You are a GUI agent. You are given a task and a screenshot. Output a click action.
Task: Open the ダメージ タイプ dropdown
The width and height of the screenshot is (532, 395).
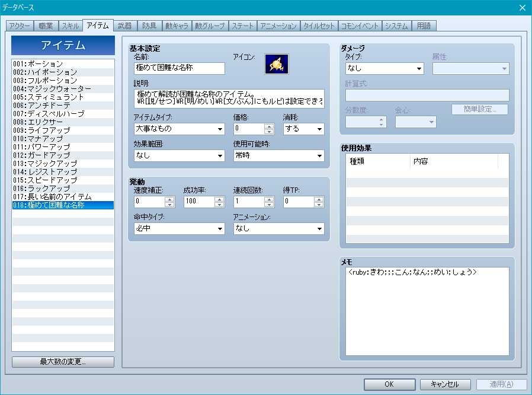(384, 68)
